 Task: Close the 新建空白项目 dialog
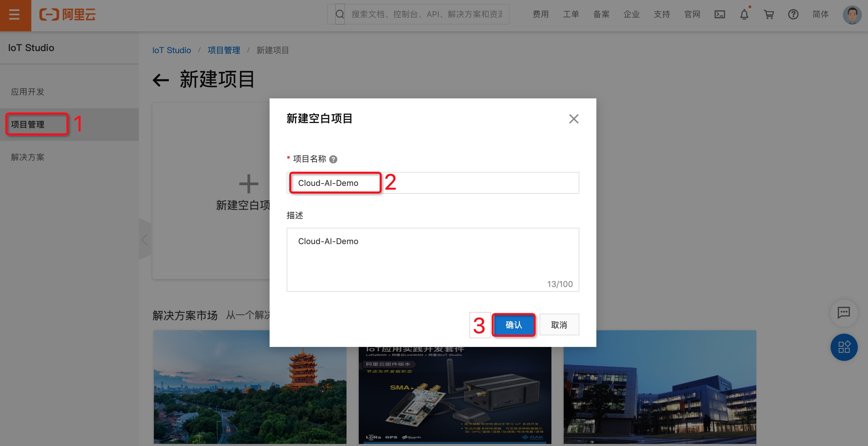(574, 119)
